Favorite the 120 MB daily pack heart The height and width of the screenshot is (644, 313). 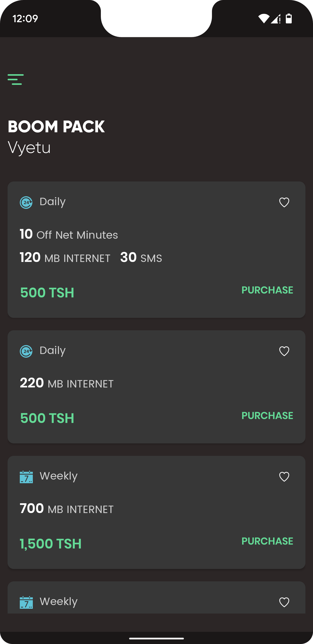tap(284, 202)
